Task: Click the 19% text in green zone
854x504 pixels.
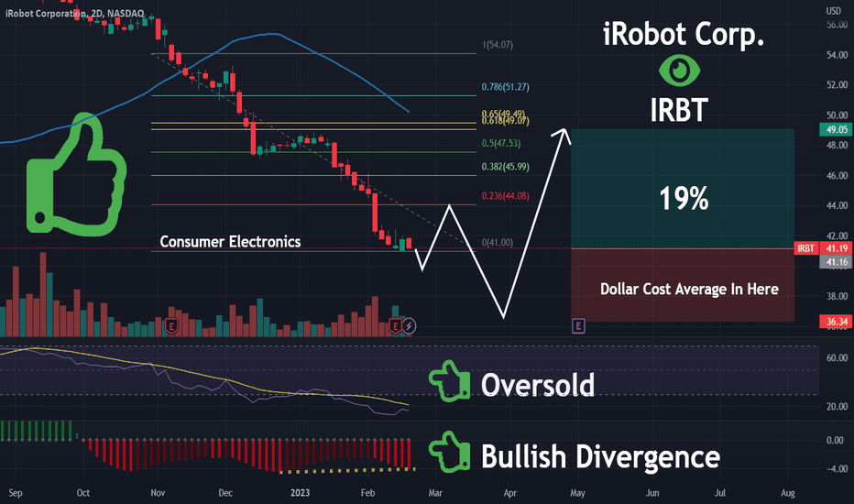Action: (684, 198)
